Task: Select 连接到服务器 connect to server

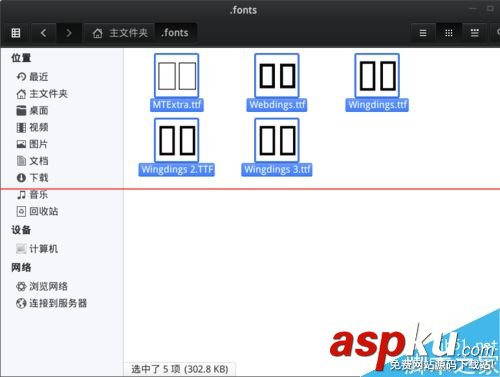Action: click(x=52, y=303)
